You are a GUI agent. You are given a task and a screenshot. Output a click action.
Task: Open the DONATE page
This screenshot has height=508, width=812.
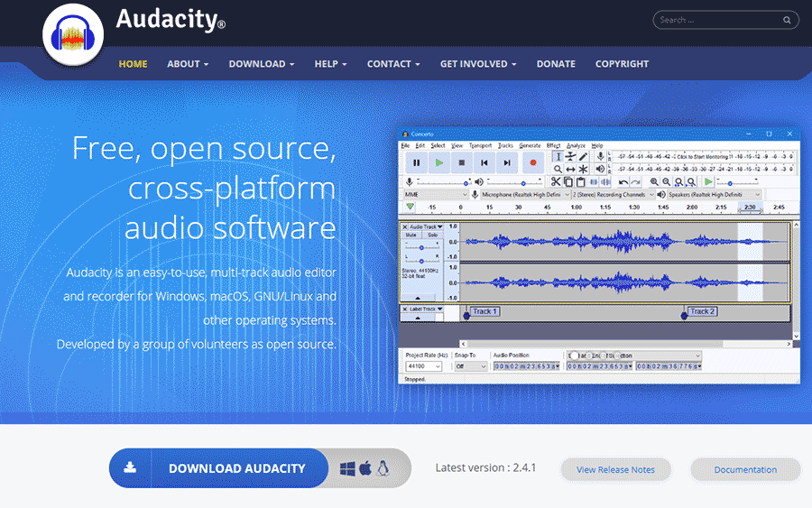(556, 64)
